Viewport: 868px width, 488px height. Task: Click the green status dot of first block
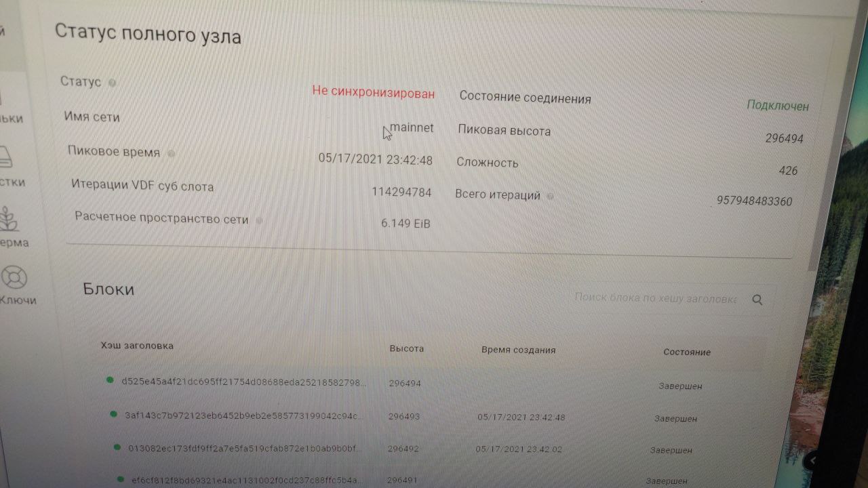tap(110, 380)
